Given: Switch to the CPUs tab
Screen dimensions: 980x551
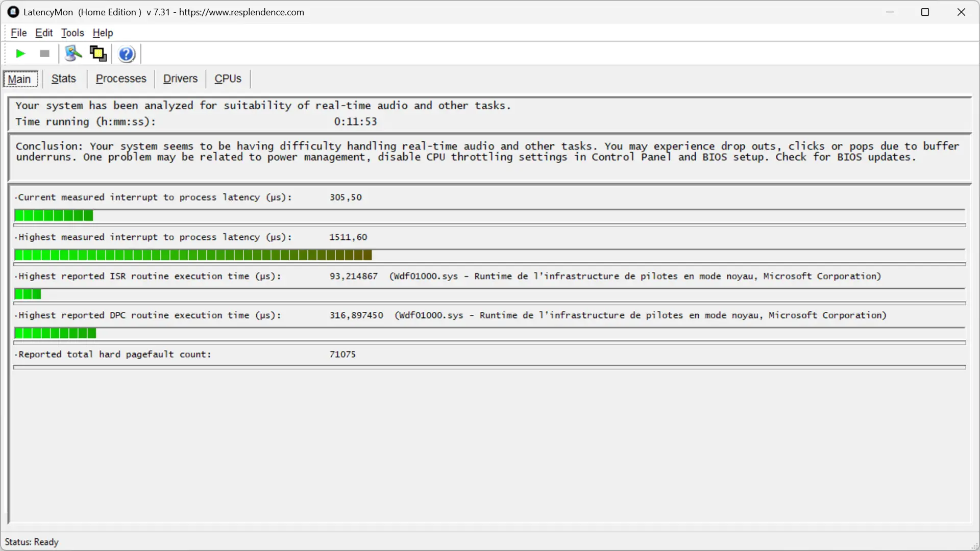Looking at the screenshot, I should 228,79.
